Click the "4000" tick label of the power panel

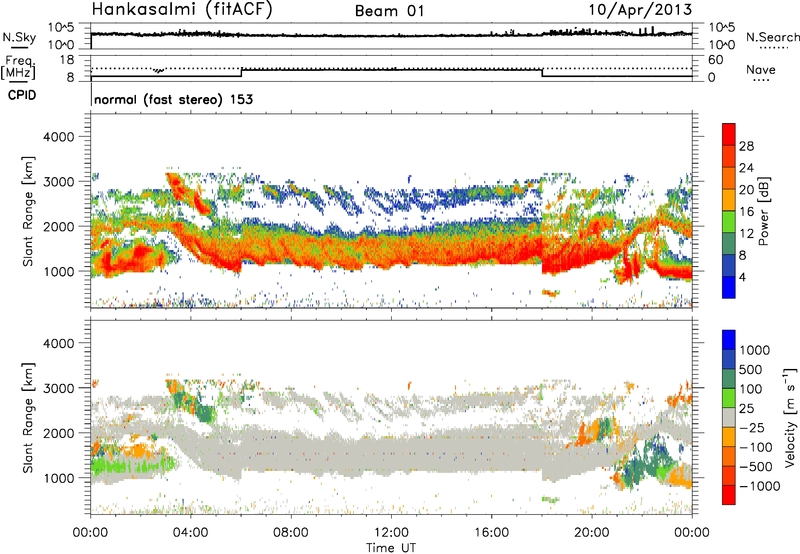59,137
